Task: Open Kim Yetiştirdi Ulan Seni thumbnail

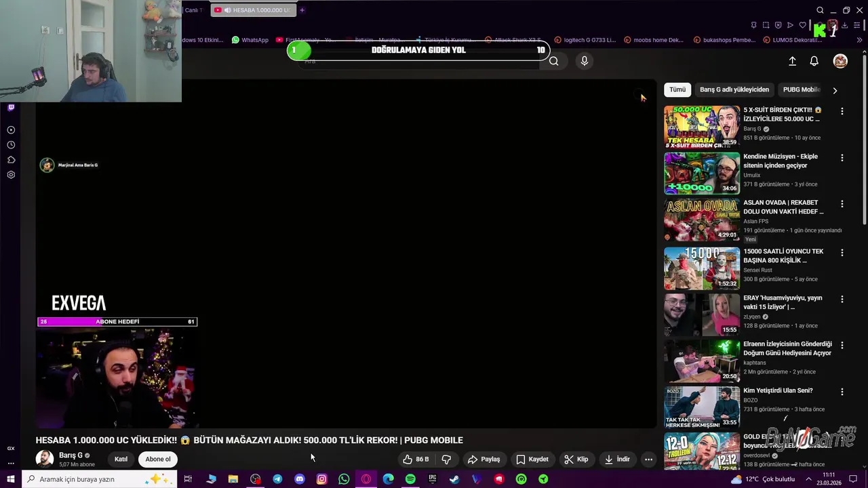Action: pyautogui.click(x=702, y=407)
